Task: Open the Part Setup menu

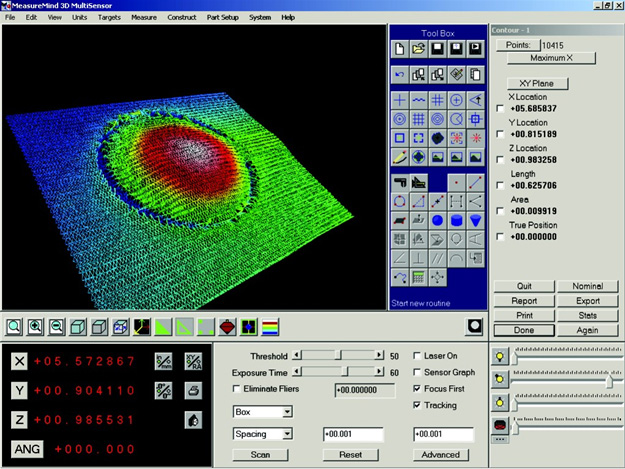Action: 224,18
